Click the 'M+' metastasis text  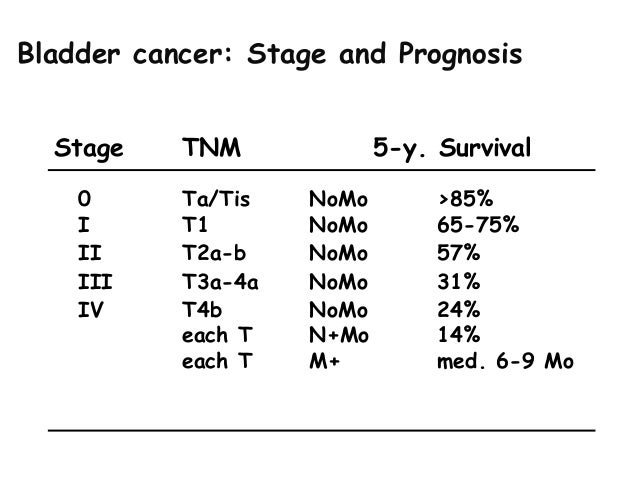[x=324, y=361]
